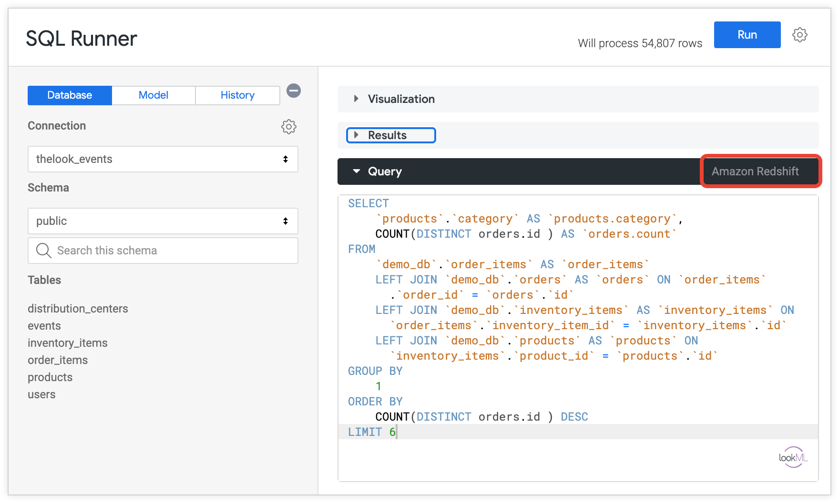Screen dimensions: 839x504
Task: Click the Amazon Redshift dialect label
Action: [755, 171]
